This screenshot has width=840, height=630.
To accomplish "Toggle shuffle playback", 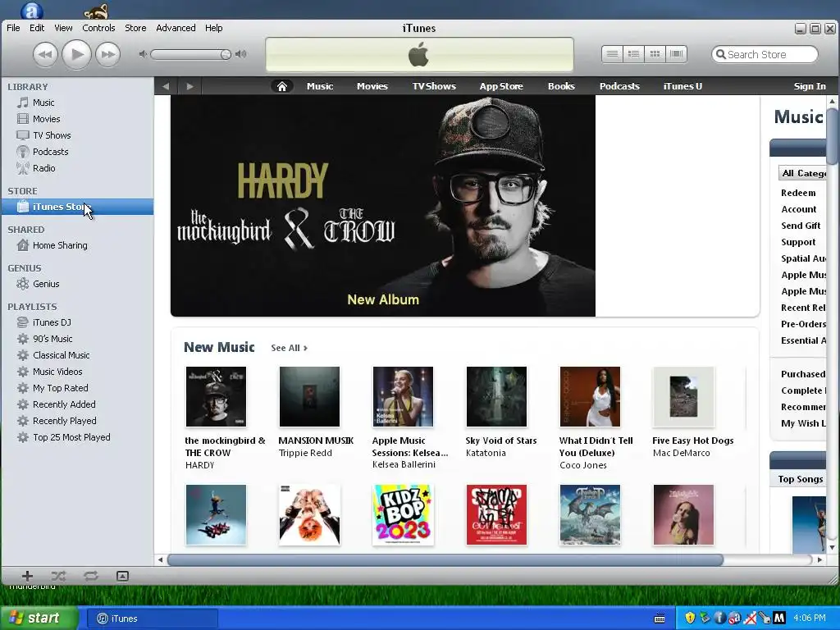I will 58,576.
